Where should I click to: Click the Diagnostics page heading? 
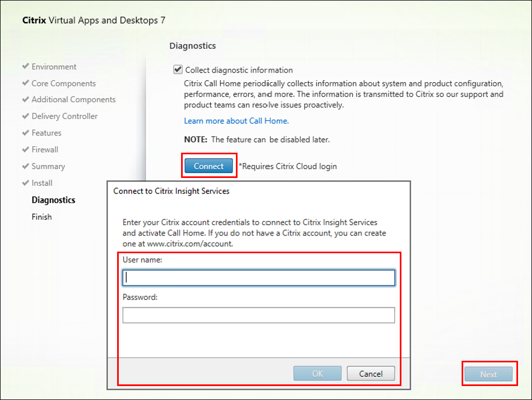[x=193, y=46]
